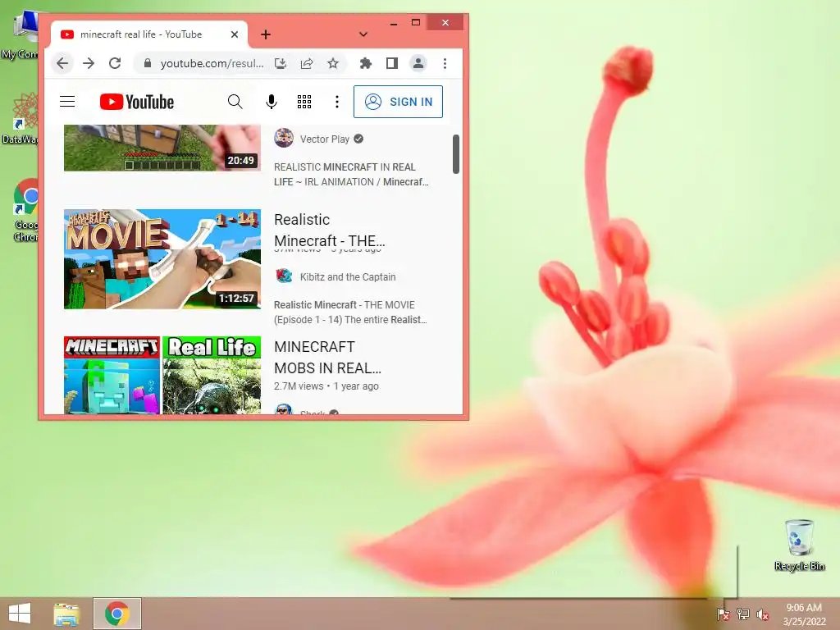This screenshot has height=630, width=840.
Task: Play the 20:49 video thumbnail
Action: pos(162,148)
